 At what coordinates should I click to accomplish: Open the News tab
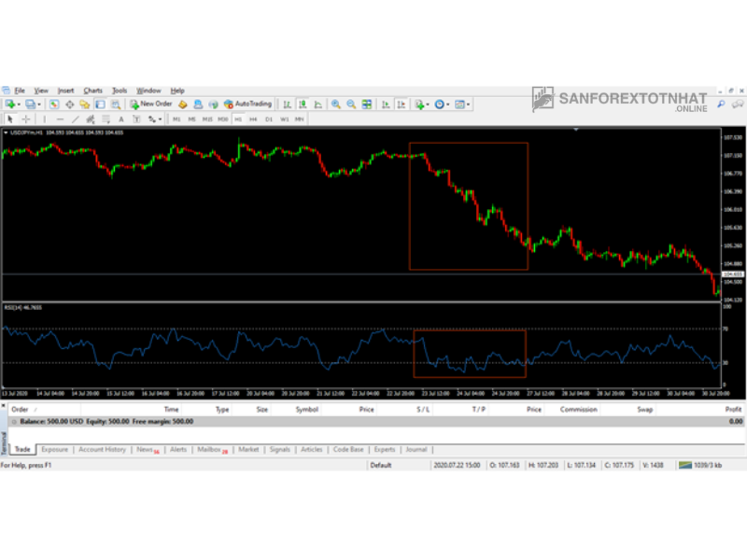coord(148,450)
